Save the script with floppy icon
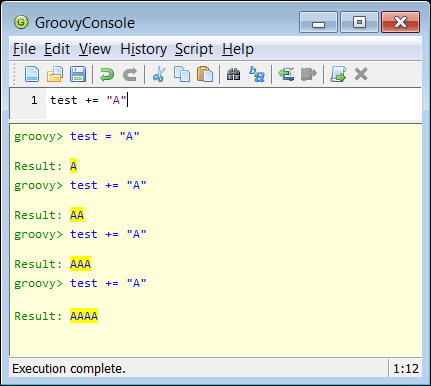The height and width of the screenshot is (386, 431). click(x=78, y=74)
